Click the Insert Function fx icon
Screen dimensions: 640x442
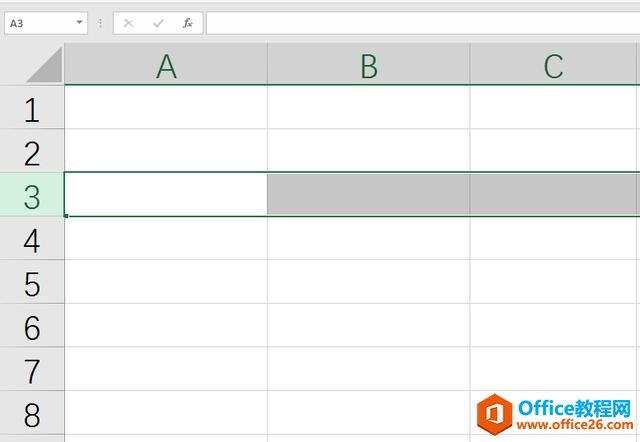(187, 22)
